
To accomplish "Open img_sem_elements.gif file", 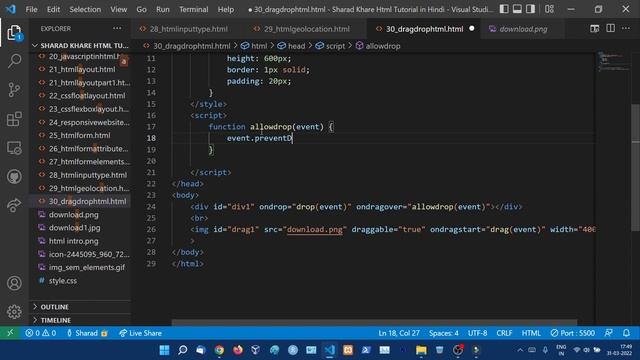I will pyautogui.click(x=87, y=267).
